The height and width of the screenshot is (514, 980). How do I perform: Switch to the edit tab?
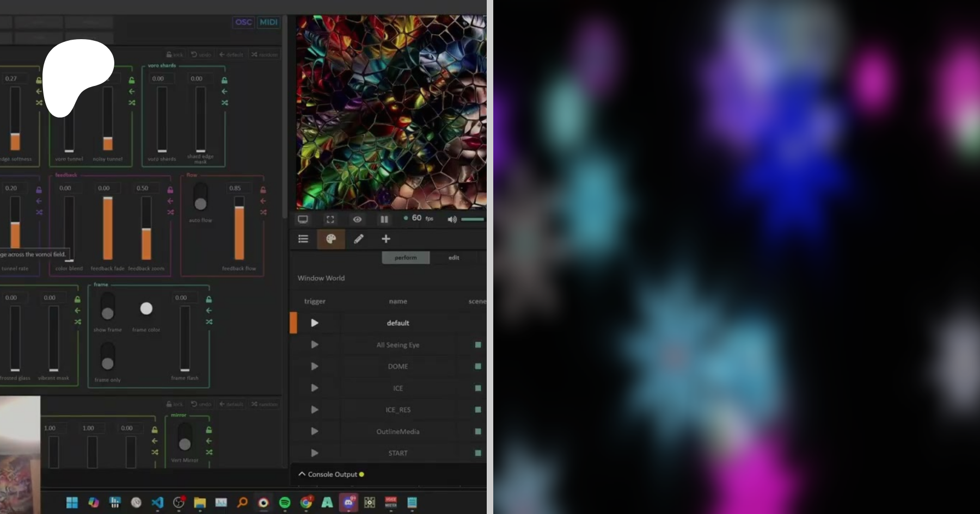[454, 258]
